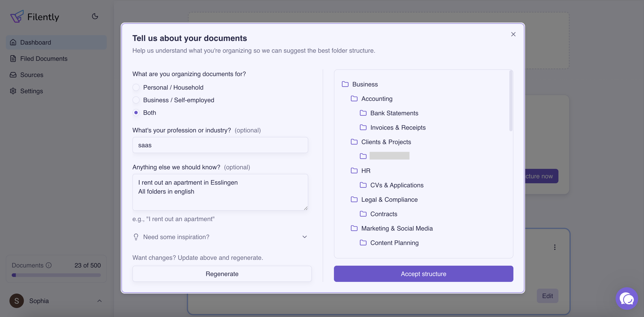Click the Filently logo icon
The height and width of the screenshot is (317, 644).
coord(17,16)
